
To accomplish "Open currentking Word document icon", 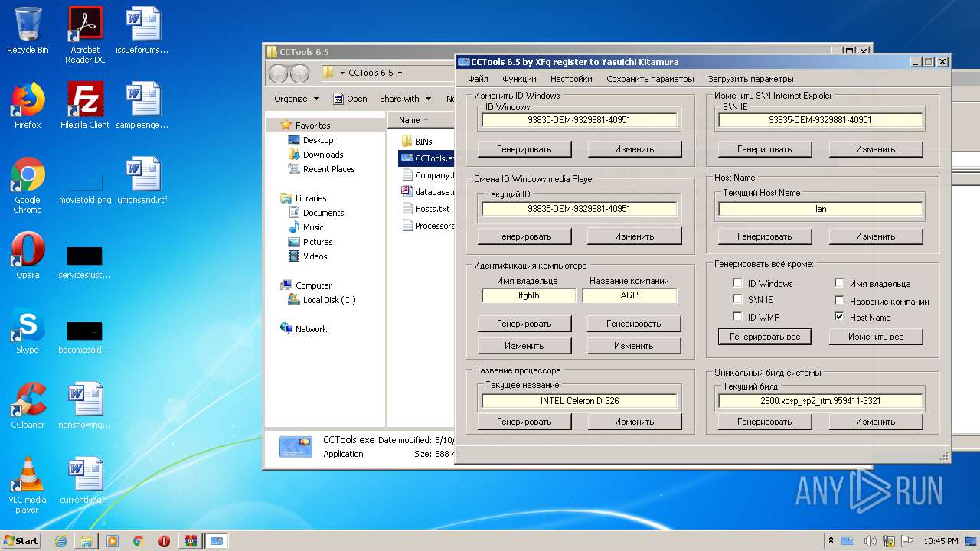I will click(x=85, y=481).
